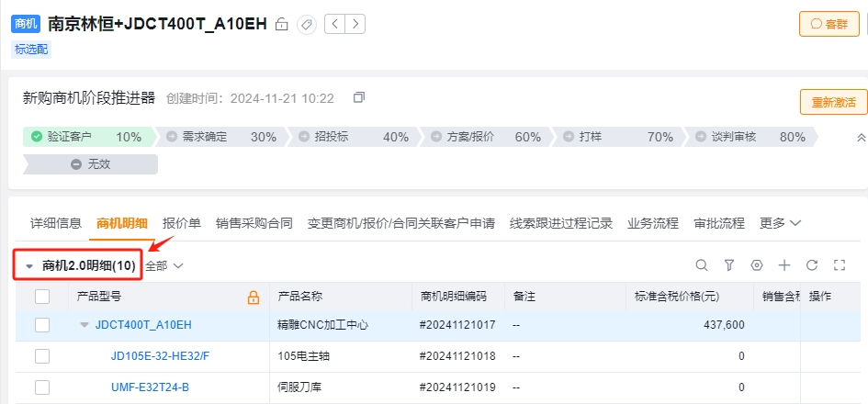Screen dimensions: 868x404
Task: Go to next record with right arrow
Action: point(355,24)
